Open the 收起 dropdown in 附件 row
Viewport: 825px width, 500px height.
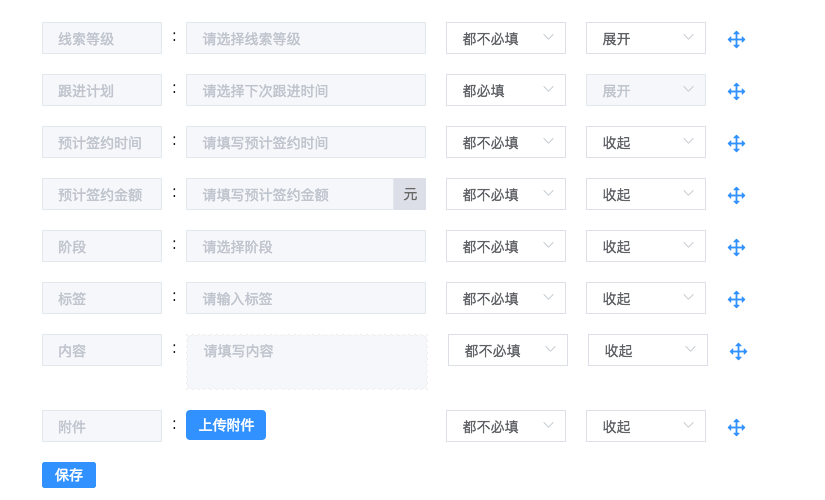(646, 426)
